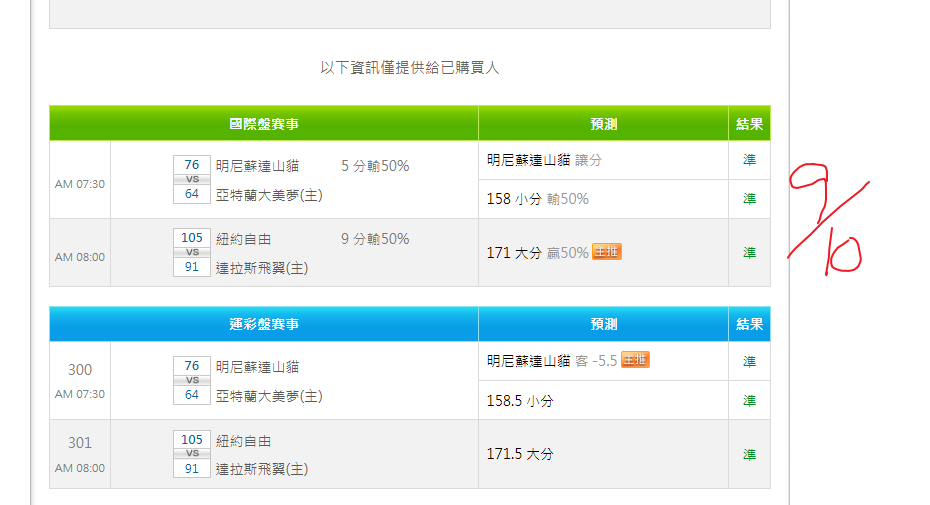Click the 91 score box in 運彩盤賽事

click(192, 468)
